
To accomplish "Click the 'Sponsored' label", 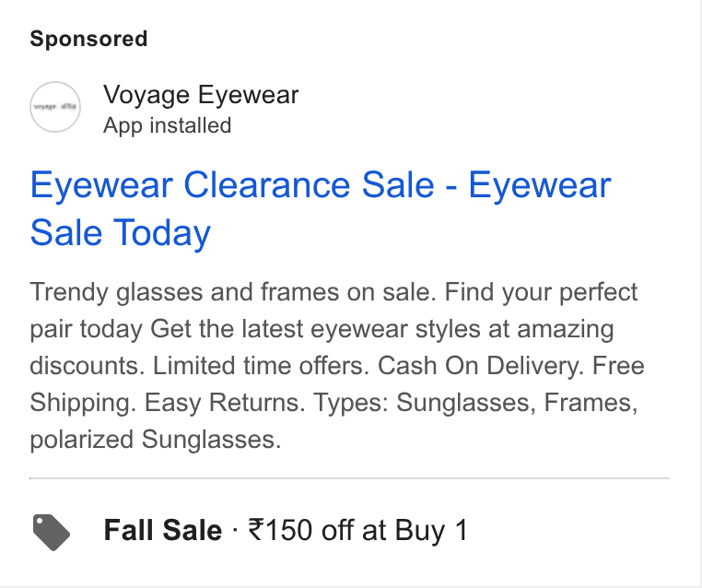I will (x=88, y=39).
